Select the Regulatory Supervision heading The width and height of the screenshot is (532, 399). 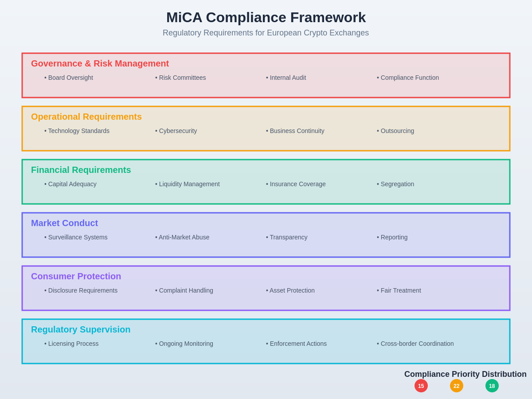pos(81,329)
